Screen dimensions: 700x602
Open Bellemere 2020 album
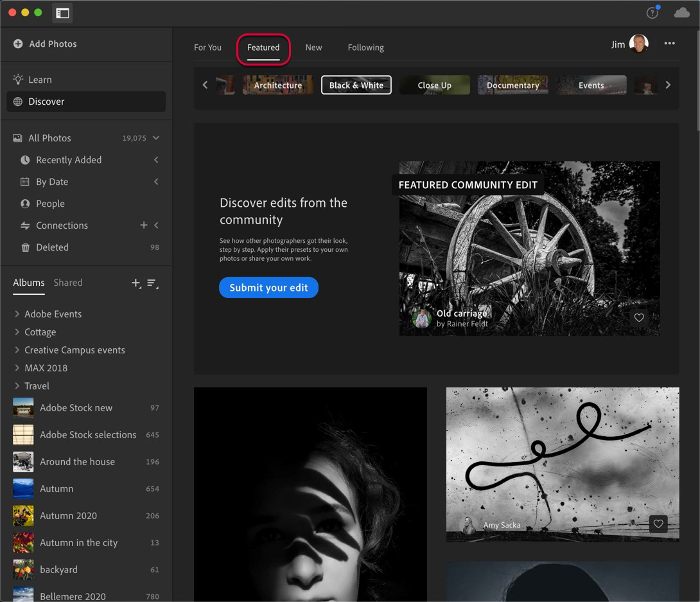(x=86, y=596)
